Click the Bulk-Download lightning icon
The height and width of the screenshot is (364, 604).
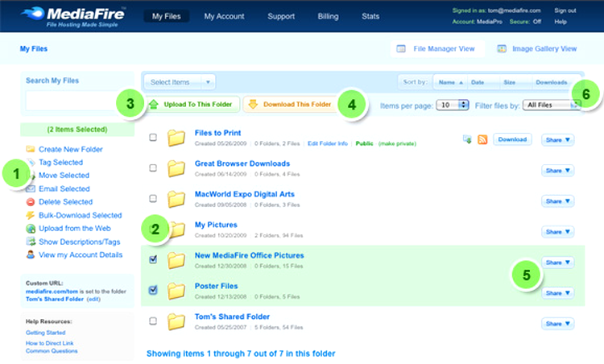[x=31, y=215]
